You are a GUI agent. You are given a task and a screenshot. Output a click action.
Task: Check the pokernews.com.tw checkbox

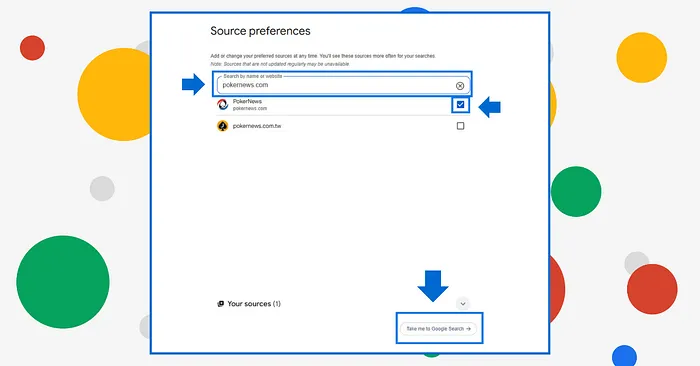tap(460, 126)
